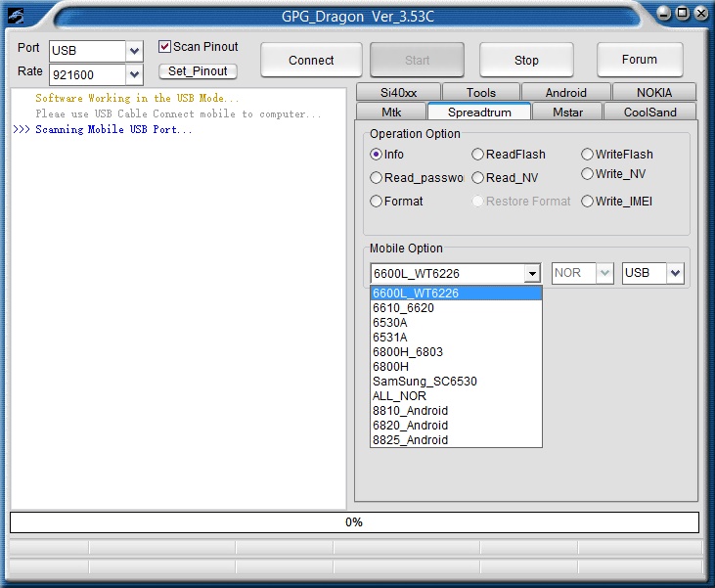Select 6600L_WT6226 in the list

tap(456, 294)
